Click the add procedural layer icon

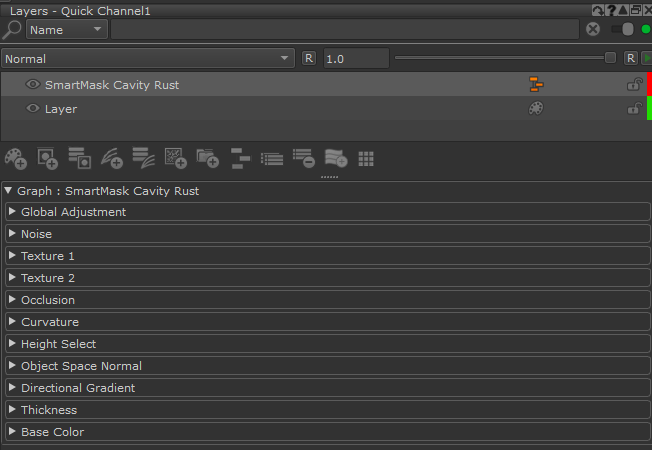pyautogui.click(x=175, y=158)
